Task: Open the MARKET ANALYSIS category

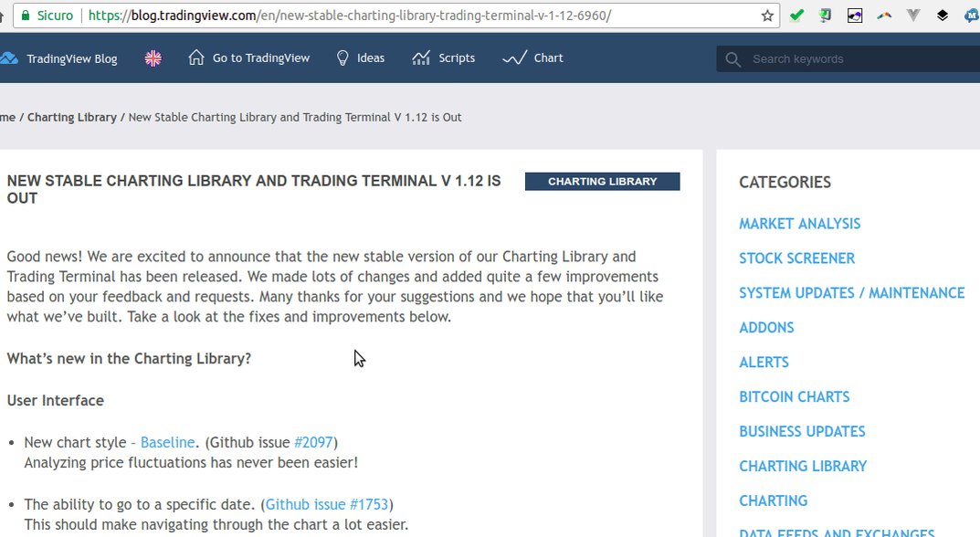Action: [x=799, y=224]
